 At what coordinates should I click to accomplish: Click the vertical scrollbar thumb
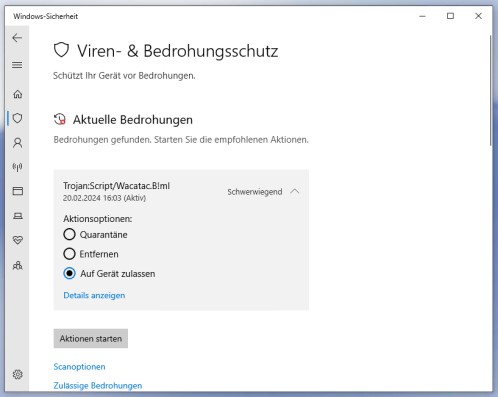(x=490, y=90)
